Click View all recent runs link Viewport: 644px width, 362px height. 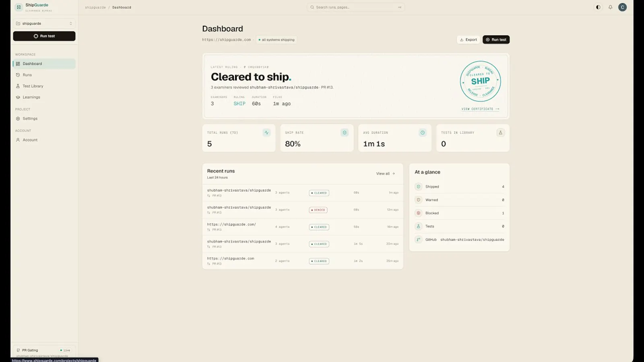pyautogui.click(x=386, y=174)
